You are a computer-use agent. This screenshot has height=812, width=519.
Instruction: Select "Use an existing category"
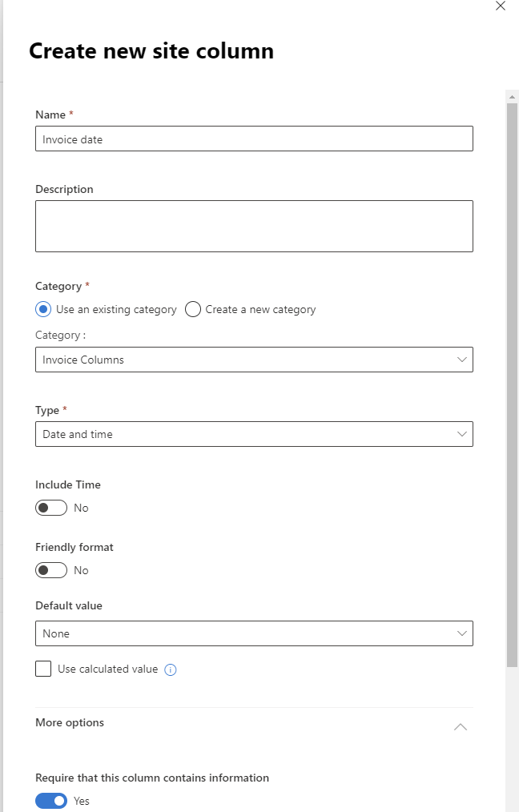(43, 309)
